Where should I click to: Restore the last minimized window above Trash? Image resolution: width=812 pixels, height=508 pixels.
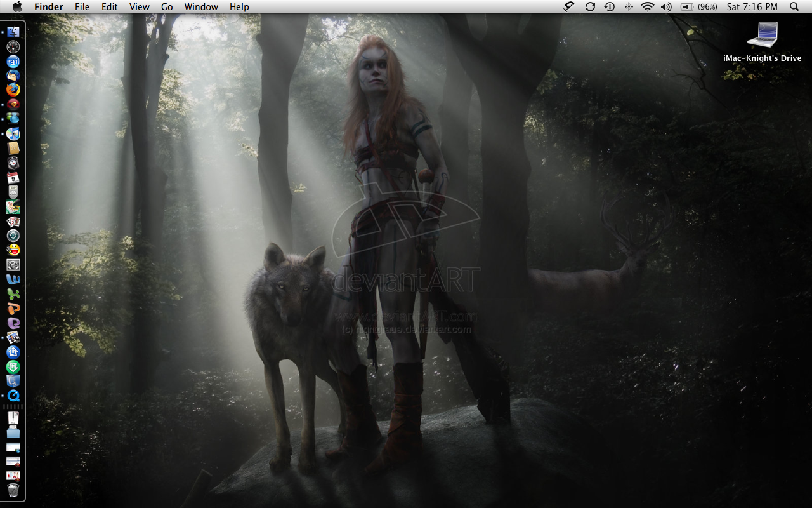[x=13, y=475]
